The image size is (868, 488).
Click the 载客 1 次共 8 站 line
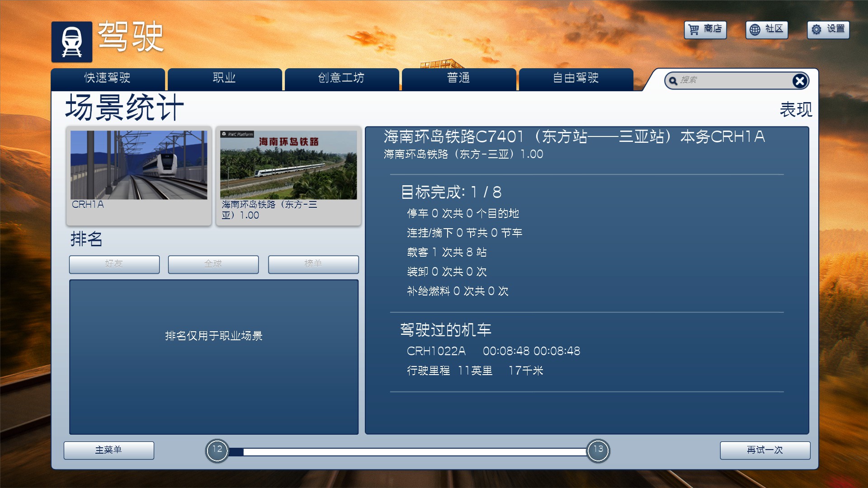click(447, 252)
